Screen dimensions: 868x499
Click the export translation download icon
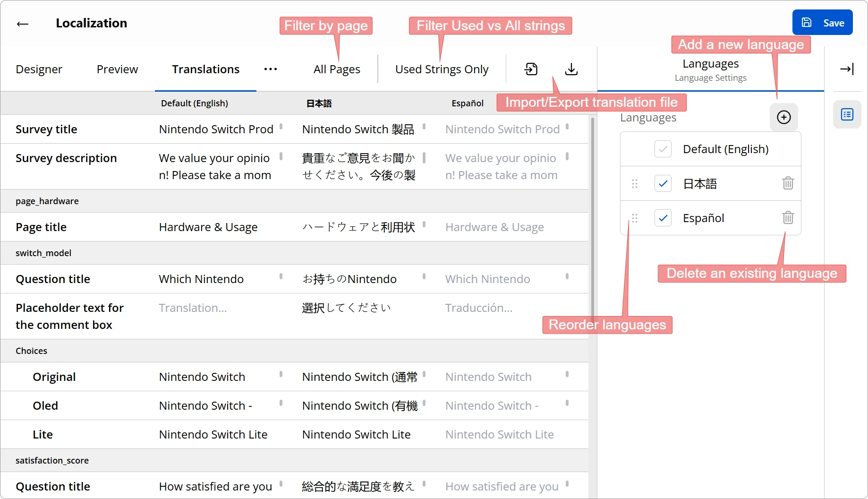pos(571,69)
